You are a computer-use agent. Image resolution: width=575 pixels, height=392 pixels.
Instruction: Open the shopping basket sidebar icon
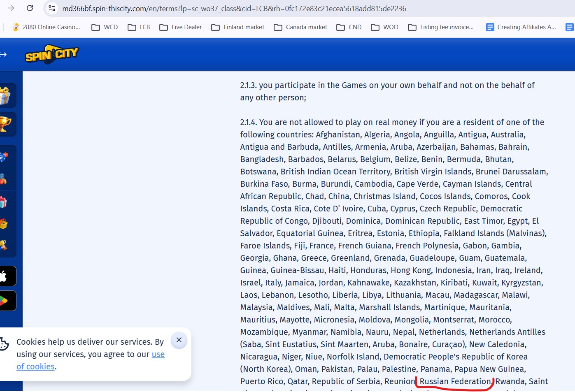point(4,224)
